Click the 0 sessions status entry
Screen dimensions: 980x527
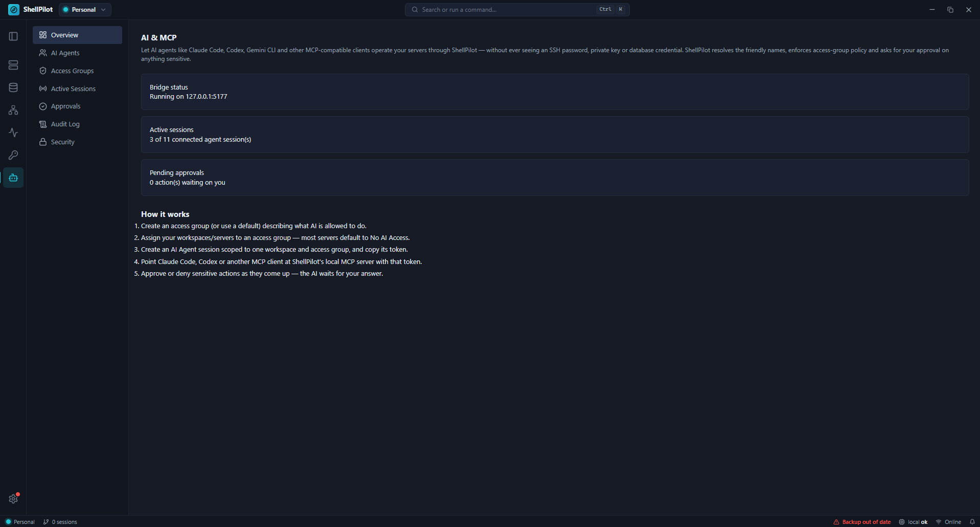pos(60,522)
